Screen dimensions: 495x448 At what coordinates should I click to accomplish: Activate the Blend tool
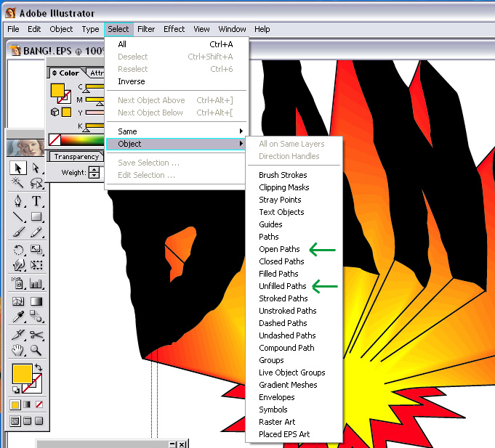(x=36, y=317)
